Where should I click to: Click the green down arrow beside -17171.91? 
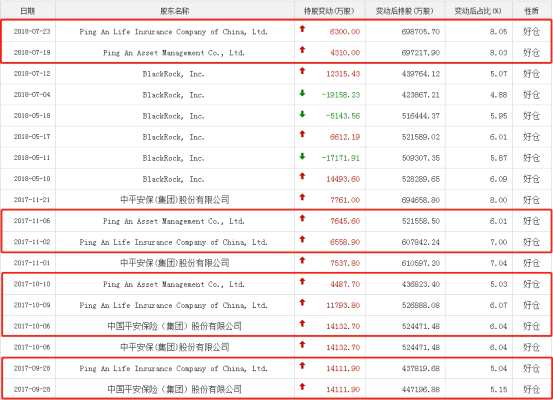coord(302,156)
